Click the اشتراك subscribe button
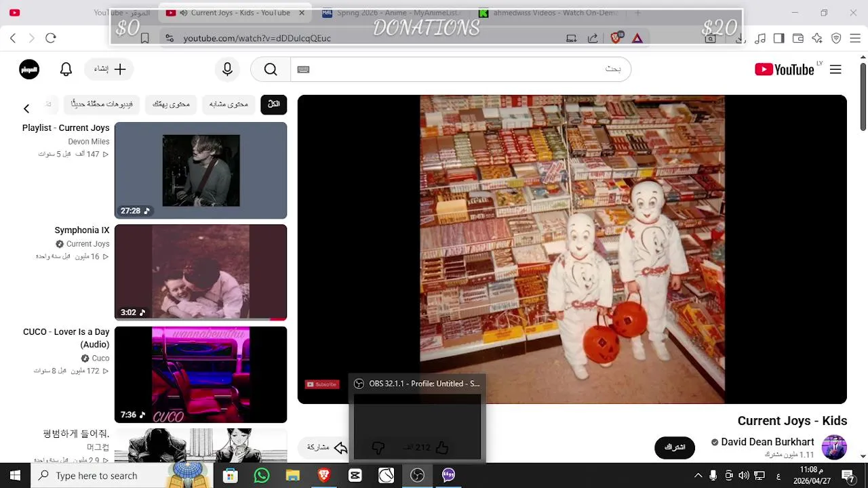868x488 pixels. pyautogui.click(x=675, y=447)
